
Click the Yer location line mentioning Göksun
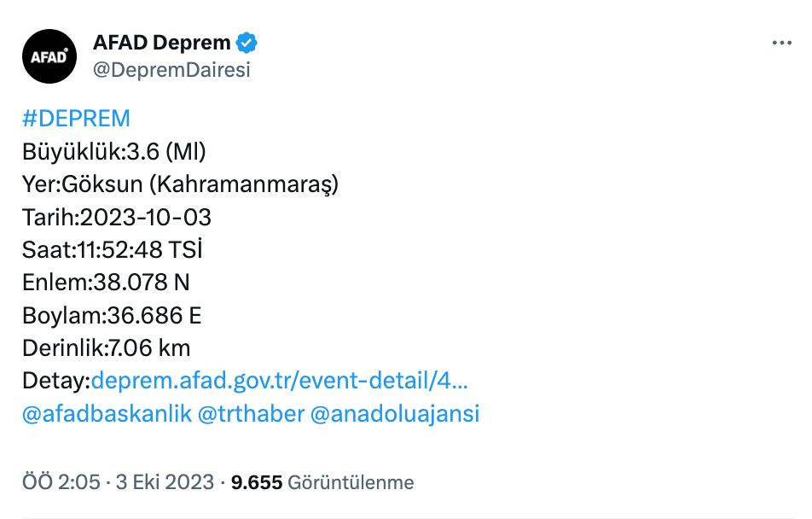click(x=180, y=184)
